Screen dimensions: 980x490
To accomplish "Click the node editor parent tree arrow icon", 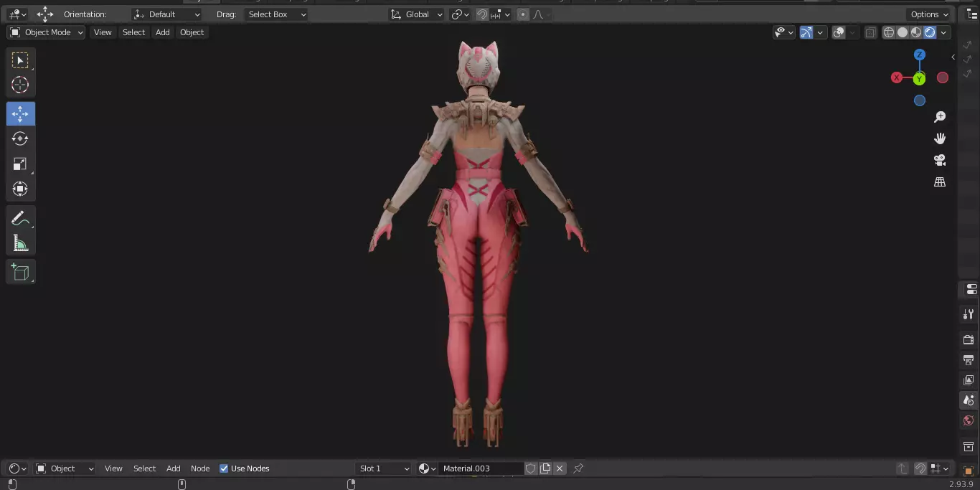I will [x=903, y=468].
